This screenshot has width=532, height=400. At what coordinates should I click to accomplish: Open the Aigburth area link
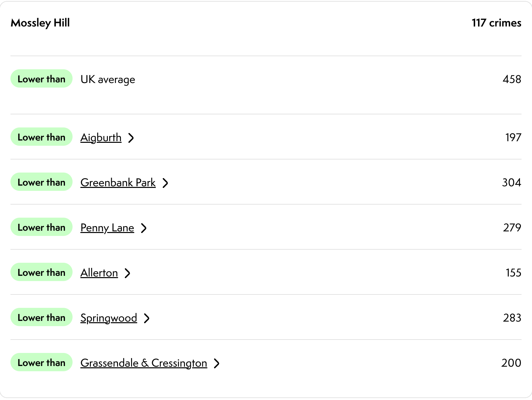101,138
